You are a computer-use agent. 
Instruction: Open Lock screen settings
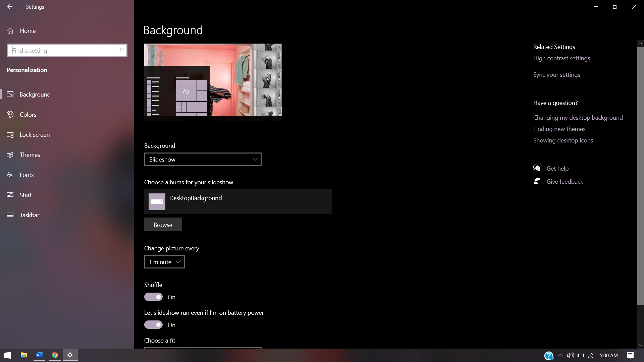35,134
